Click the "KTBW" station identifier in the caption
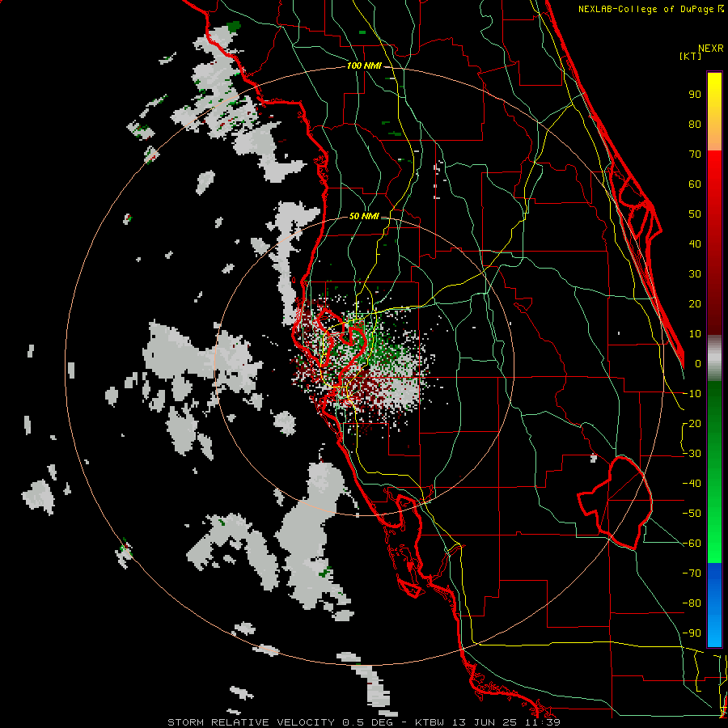The height and width of the screenshot is (728, 728). [431, 722]
